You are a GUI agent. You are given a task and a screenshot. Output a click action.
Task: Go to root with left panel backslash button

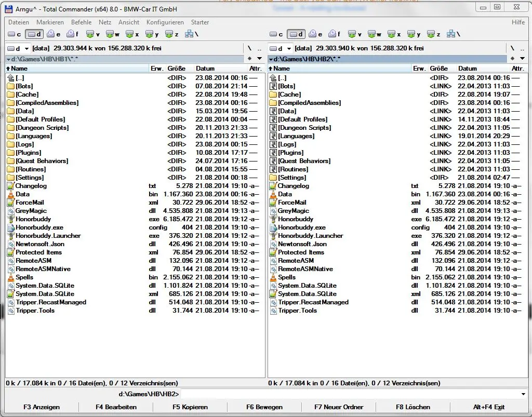[250, 48]
